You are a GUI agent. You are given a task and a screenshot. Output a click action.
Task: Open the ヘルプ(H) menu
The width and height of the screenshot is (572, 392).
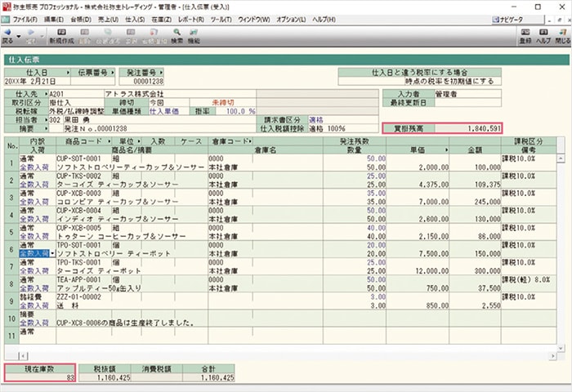pos(324,20)
